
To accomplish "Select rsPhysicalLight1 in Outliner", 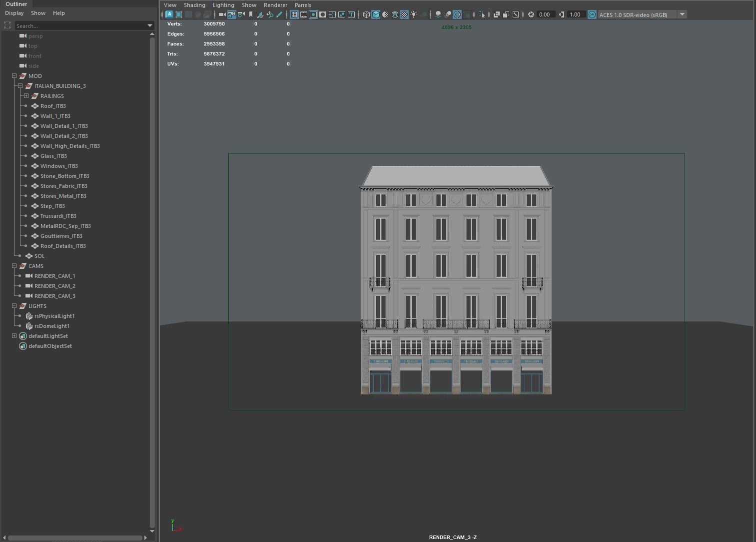I will (x=54, y=316).
